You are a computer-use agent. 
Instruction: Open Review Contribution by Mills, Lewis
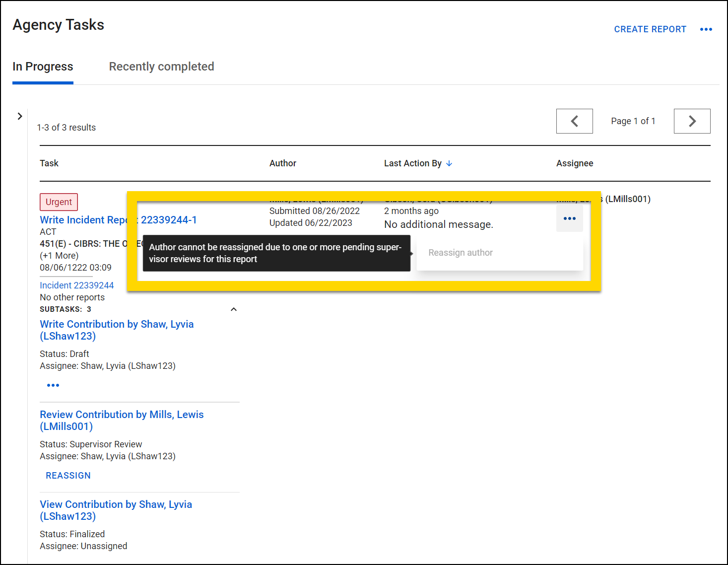tap(122, 421)
